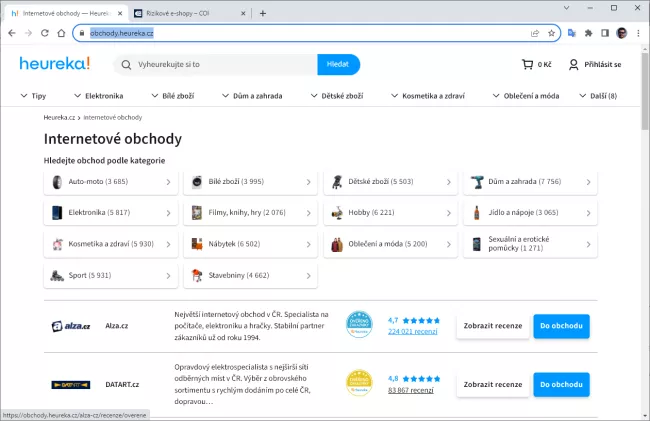Reload the page with the refresh icon
This screenshot has width=650, height=421.
tap(46, 33)
